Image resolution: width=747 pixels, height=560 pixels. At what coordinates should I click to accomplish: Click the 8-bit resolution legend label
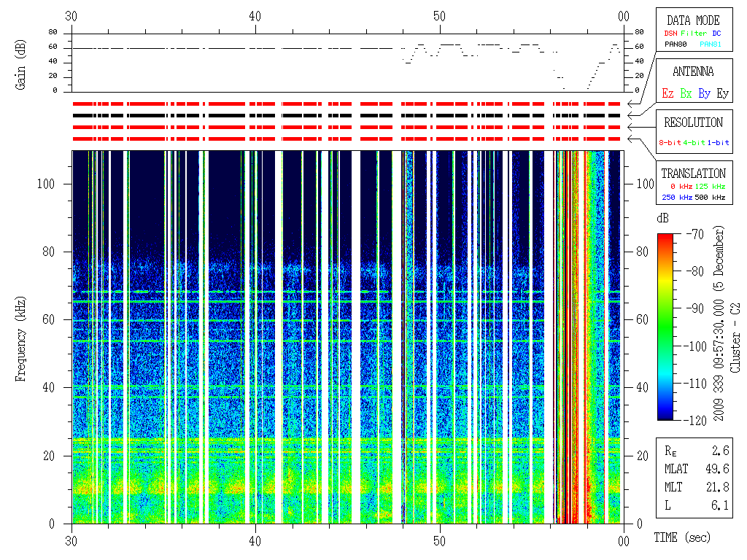(x=670, y=143)
